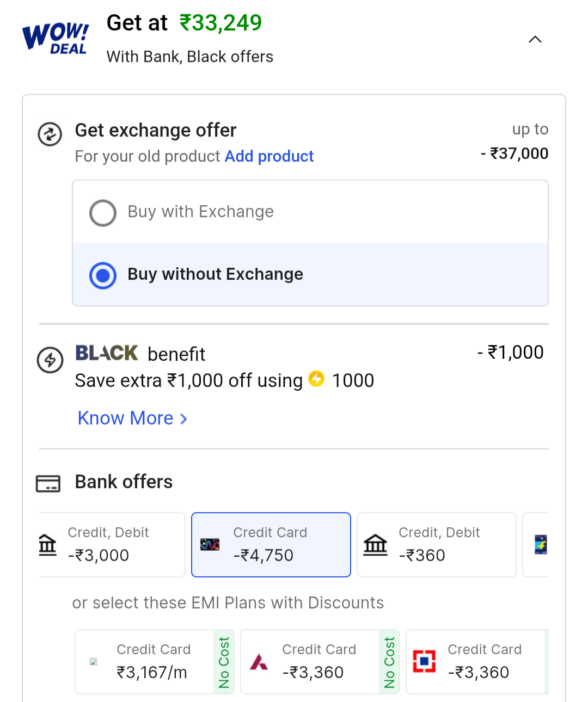Open the Add product link
The width and height of the screenshot is (588, 702).
click(x=269, y=156)
